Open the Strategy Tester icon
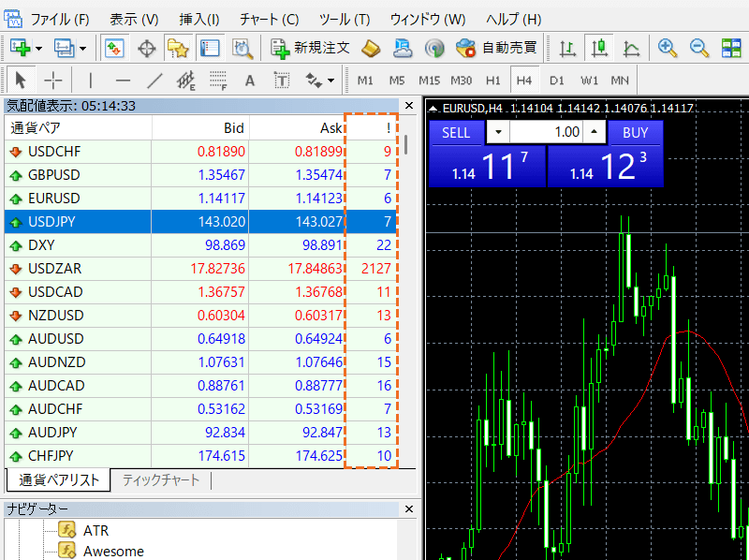Screen dimensions: 749x560 (242, 49)
